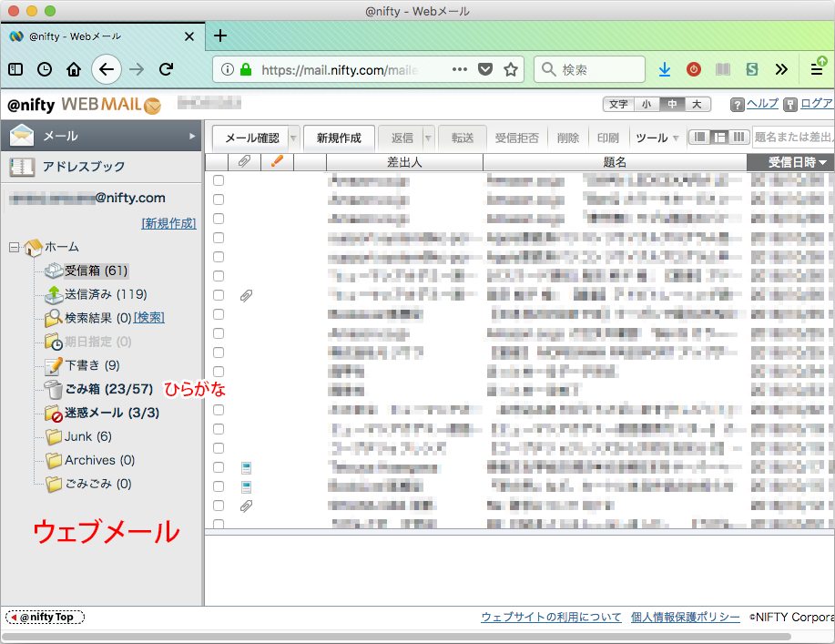Click the paperclip attachment column header
The width and height of the screenshot is (835, 644).
click(x=244, y=162)
